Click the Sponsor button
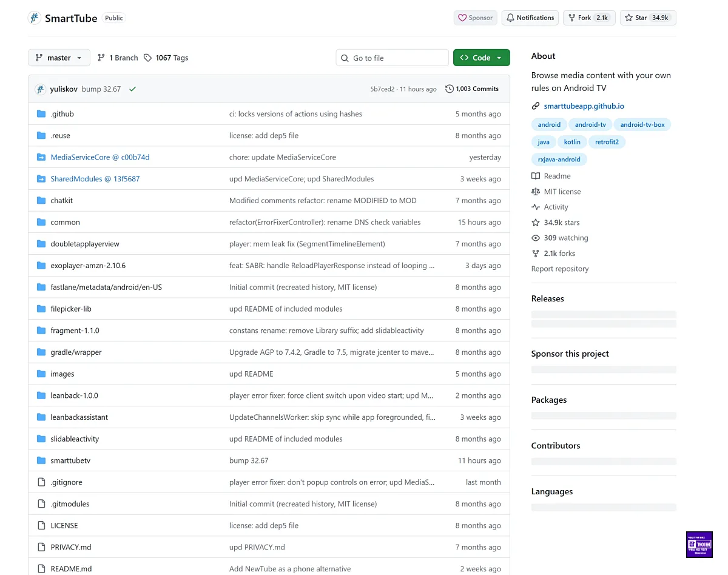Viewport: 728px width, 575px height. (475, 18)
